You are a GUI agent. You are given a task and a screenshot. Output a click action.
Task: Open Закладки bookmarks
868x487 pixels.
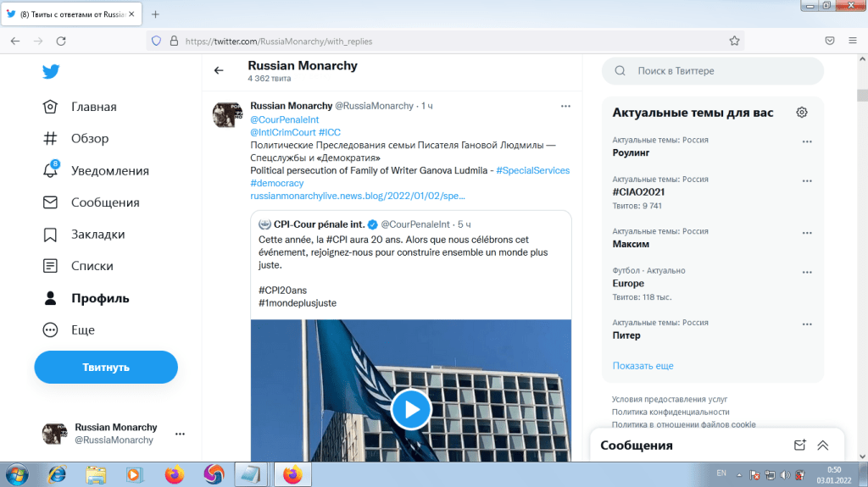pos(84,234)
